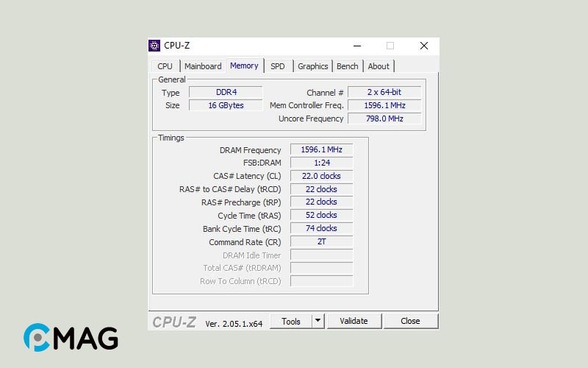Click the empty Row To Column field

coord(321,281)
